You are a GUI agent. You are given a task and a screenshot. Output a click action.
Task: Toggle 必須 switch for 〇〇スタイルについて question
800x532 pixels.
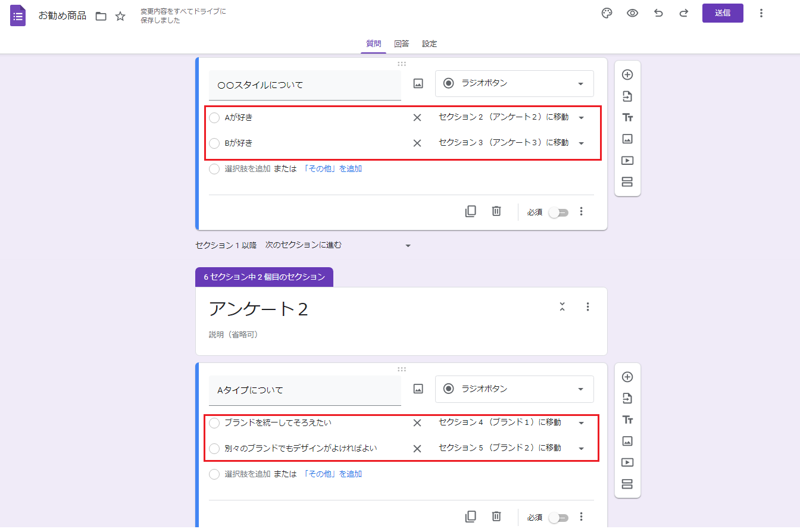pyautogui.click(x=558, y=212)
